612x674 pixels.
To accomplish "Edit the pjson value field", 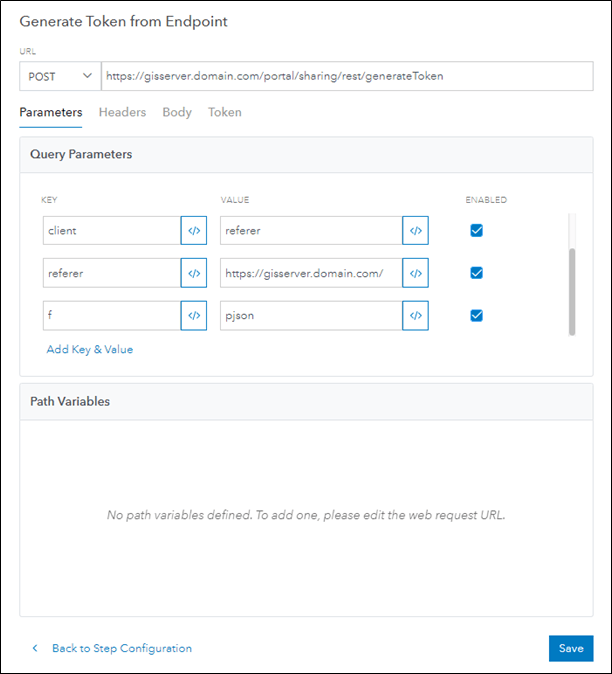I will (x=311, y=316).
